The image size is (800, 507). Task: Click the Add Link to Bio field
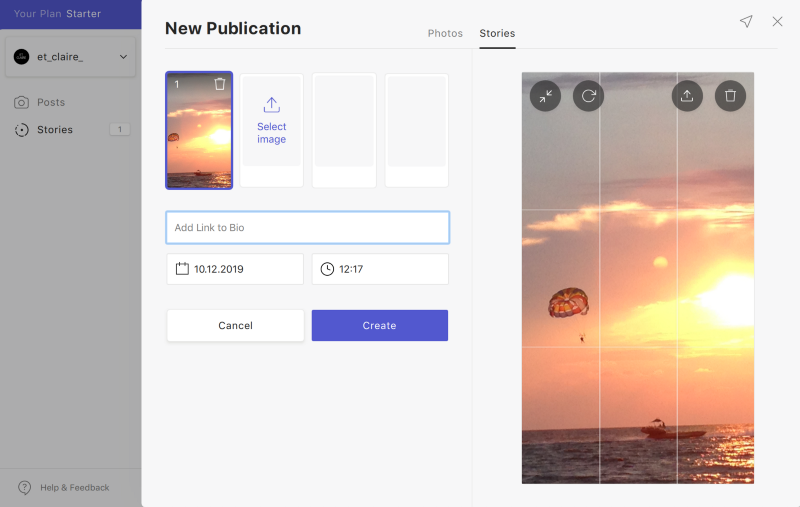pyautogui.click(x=308, y=227)
